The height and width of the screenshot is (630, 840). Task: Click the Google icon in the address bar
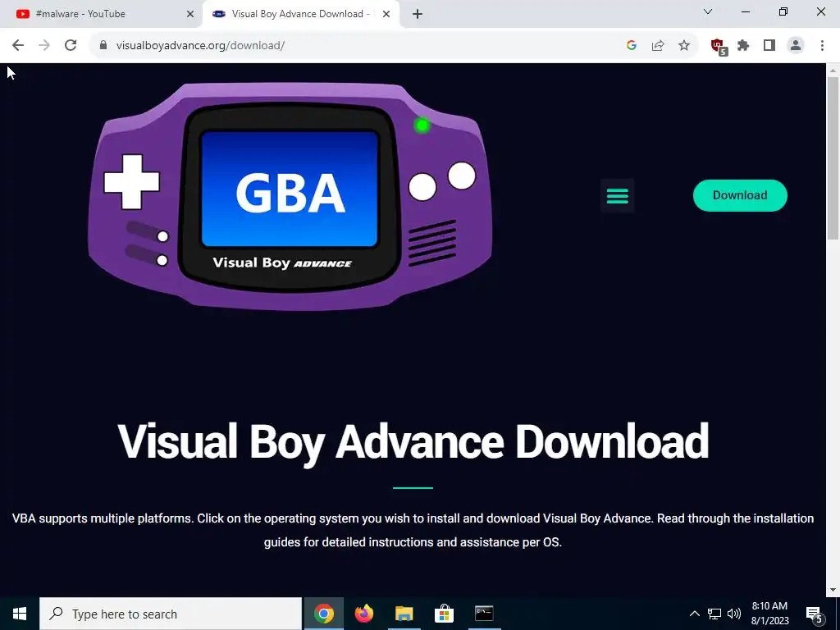point(632,46)
